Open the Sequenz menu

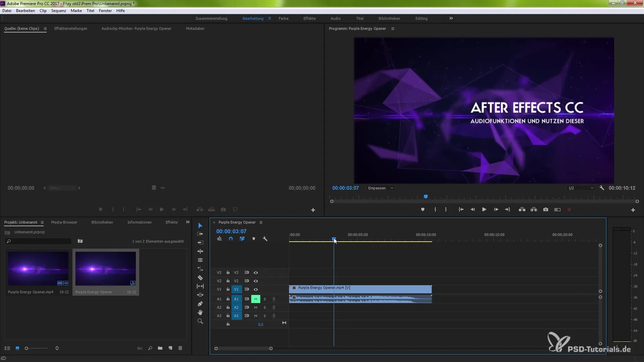pos(59,11)
